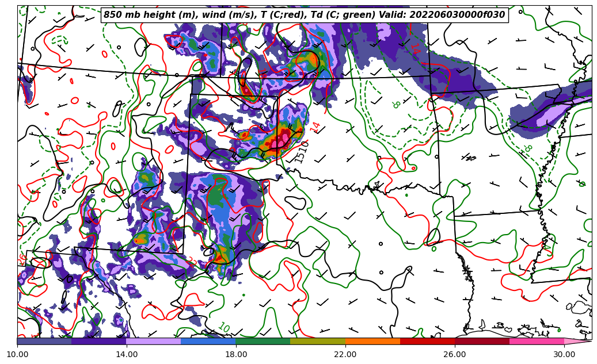597x364 pixels.
Task: Select the slate blue 10–12 colorbar segment
Action: 44,341
